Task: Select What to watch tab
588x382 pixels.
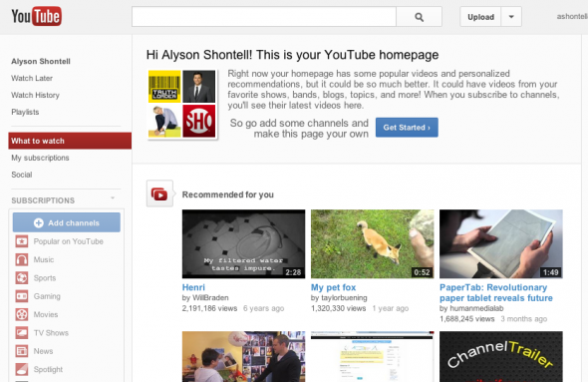Action: [x=70, y=141]
